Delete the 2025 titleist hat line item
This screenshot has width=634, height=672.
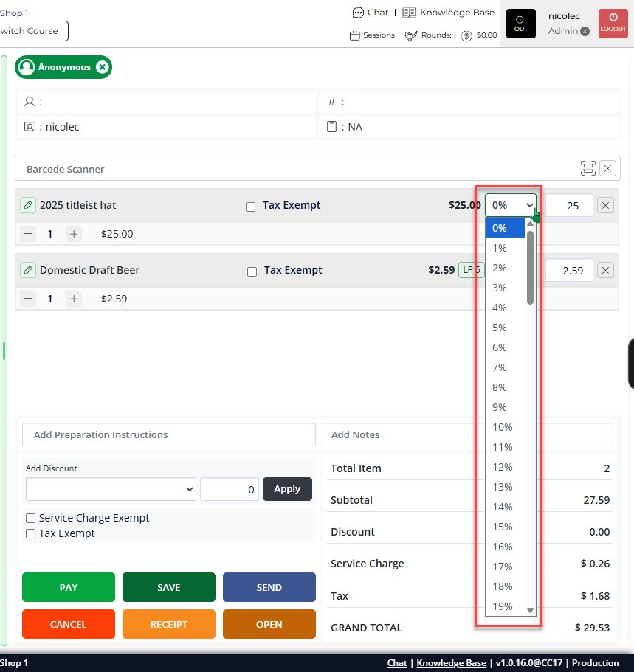[605, 205]
